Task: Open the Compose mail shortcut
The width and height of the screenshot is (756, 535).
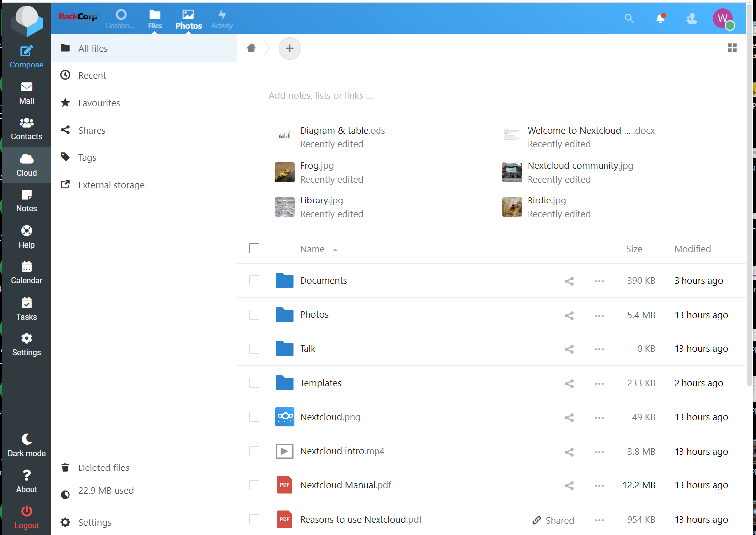Action: pos(27,57)
